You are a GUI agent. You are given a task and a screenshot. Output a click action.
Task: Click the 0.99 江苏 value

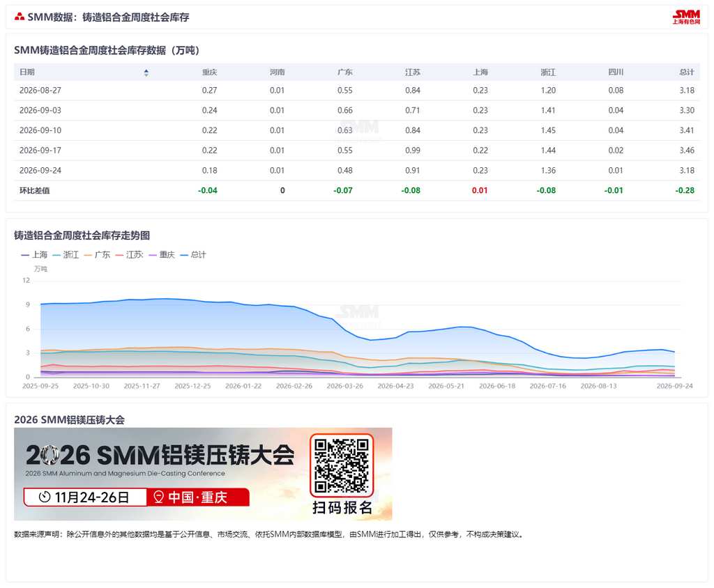413,150
